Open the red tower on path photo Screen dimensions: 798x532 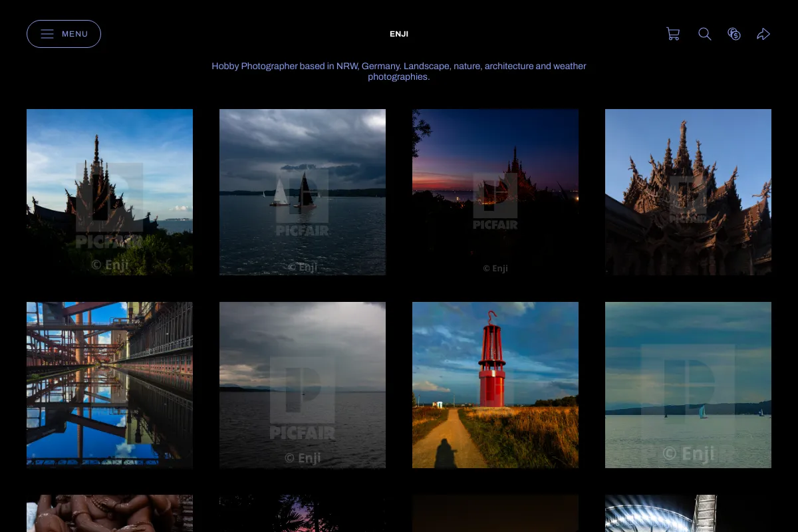point(495,385)
